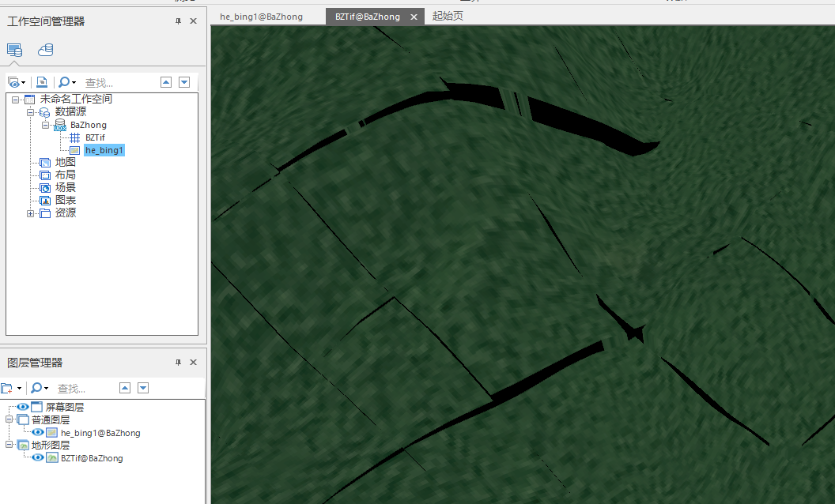Switch to the BZTif@BaZhong tab
The width and height of the screenshot is (835, 504).
point(368,17)
